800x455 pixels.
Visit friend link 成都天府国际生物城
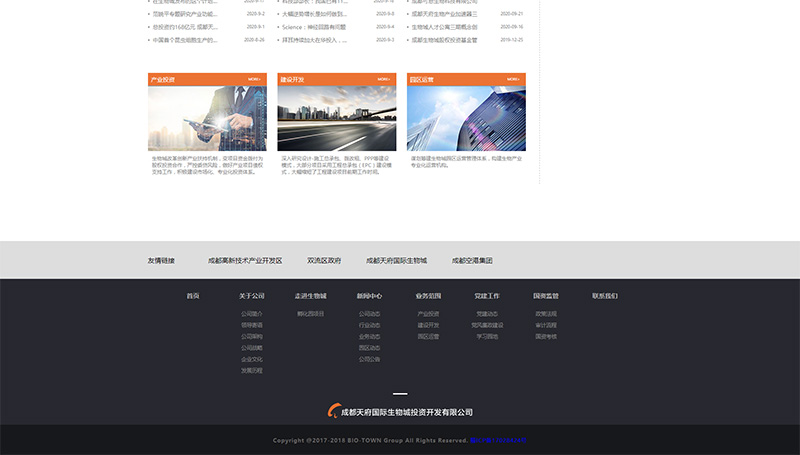[396, 261]
